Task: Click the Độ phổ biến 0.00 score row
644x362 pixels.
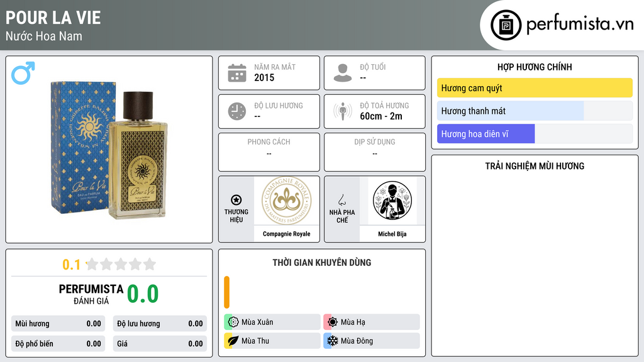Action: click(58, 344)
